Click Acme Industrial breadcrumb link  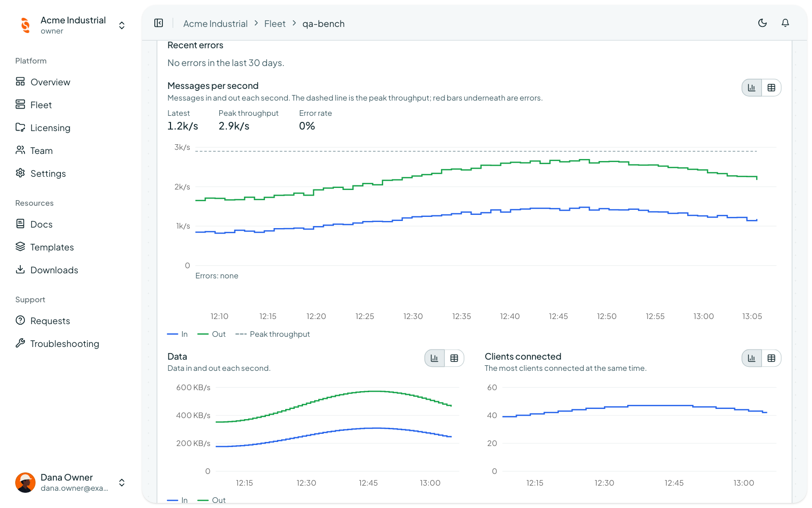[x=215, y=24]
